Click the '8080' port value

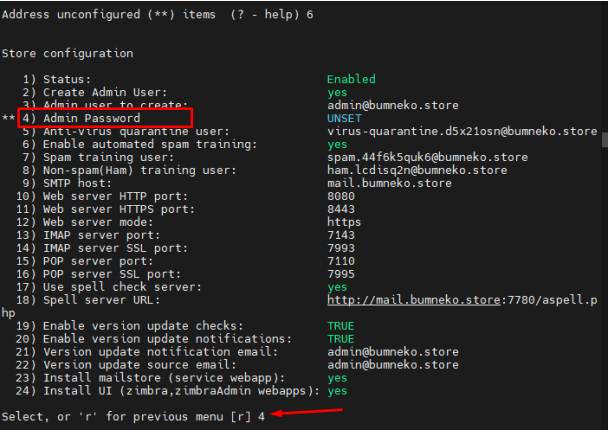click(341, 196)
